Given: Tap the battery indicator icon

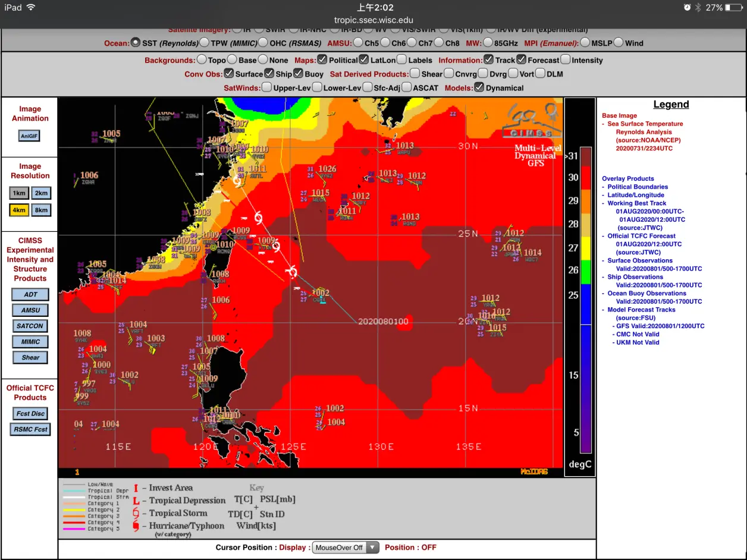Looking at the screenshot, I should point(734,7).
